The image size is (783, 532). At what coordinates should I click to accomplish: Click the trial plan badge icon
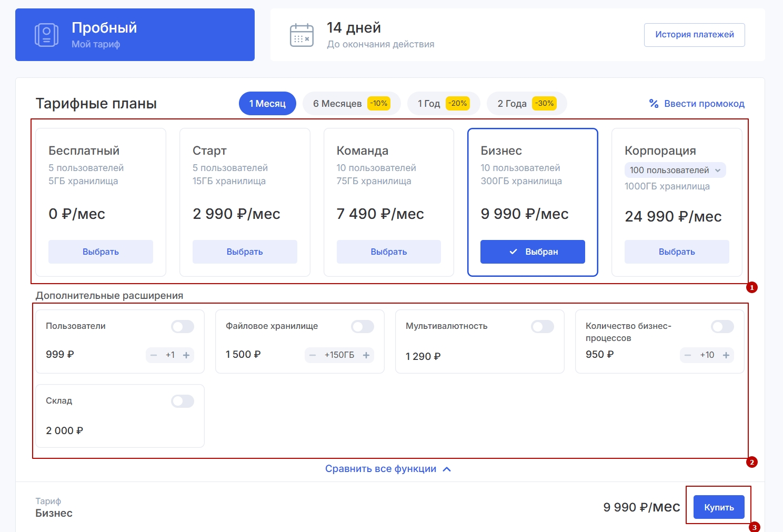pyautogui.click(x=46, y=35)
